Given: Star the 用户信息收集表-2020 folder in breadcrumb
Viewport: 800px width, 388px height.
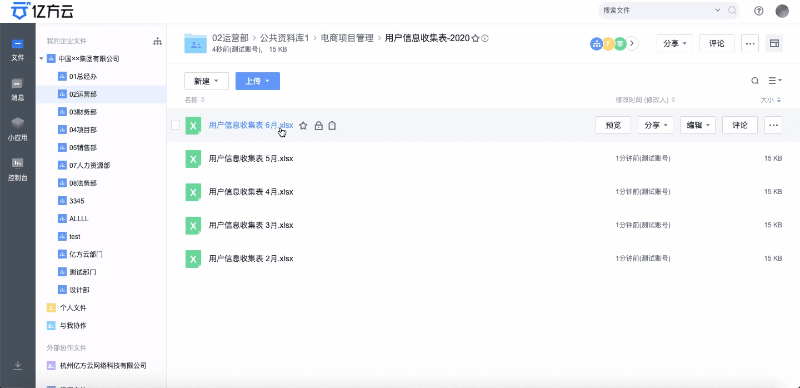Looking at the screenshot, I should [475, 38].
